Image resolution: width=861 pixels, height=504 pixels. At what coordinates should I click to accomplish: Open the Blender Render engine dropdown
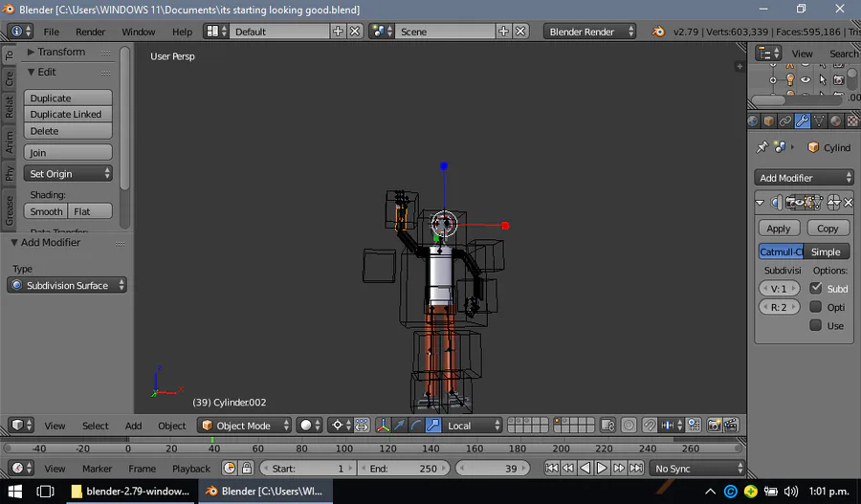[589, 32]
